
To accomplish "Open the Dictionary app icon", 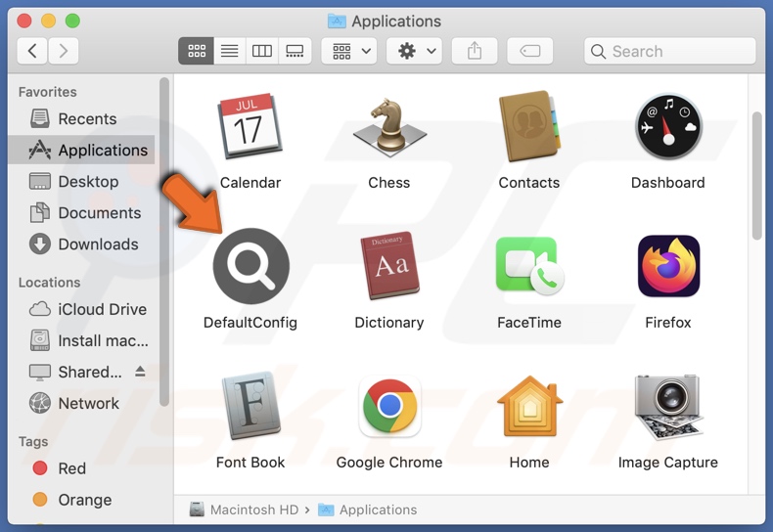I will 389,266.
